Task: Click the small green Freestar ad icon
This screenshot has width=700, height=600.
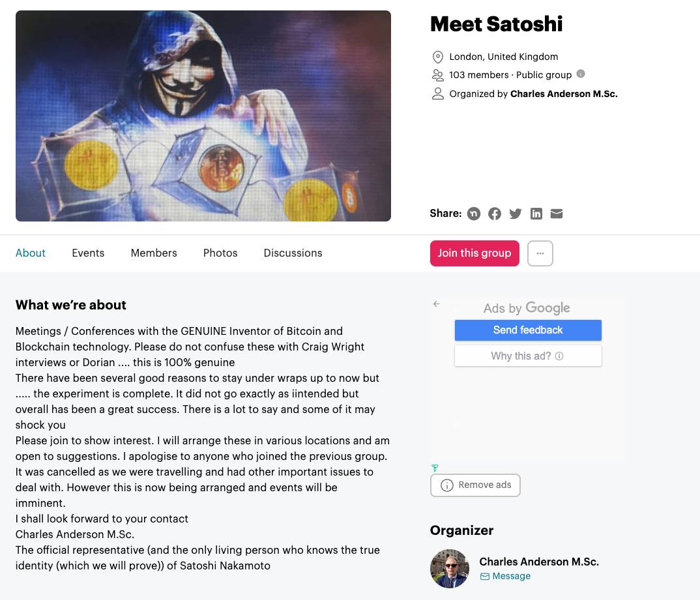Action: coord(435,468)
